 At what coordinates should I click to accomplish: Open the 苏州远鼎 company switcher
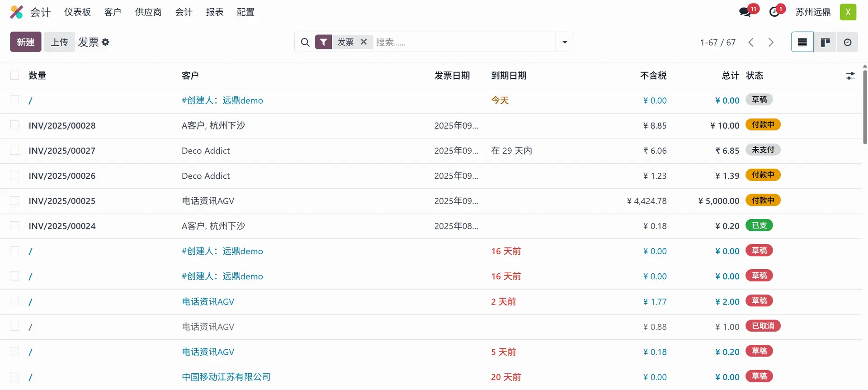pyautogui.click(x=813, y=12)
